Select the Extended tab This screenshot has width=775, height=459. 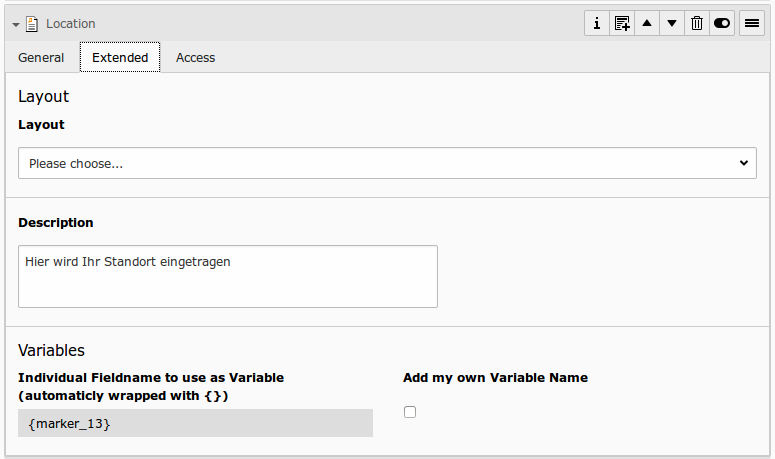[120, 58]
